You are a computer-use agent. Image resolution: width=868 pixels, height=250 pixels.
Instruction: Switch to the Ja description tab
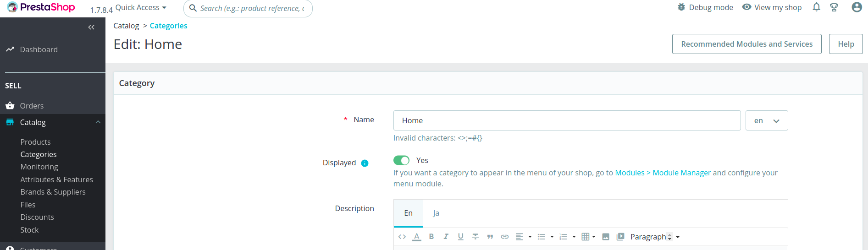[436, 213]
